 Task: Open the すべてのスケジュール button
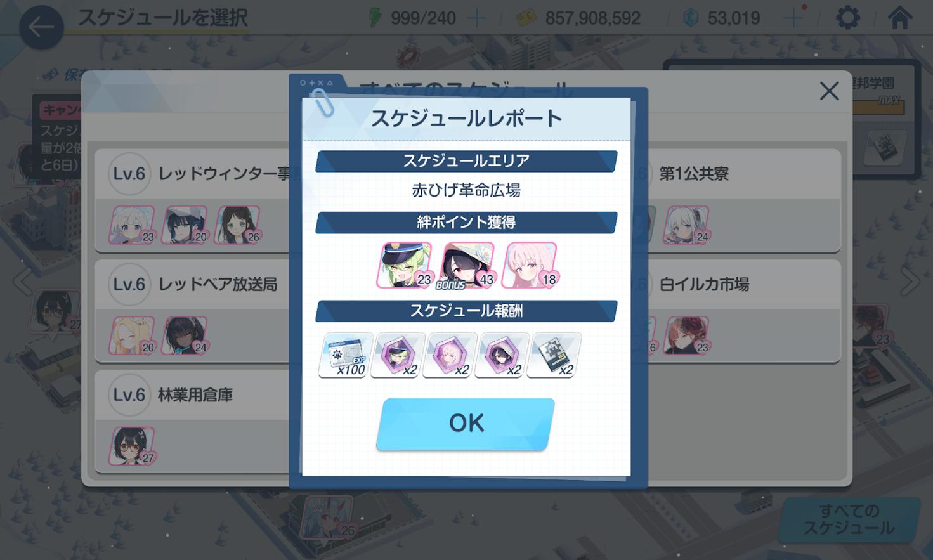click(x=849, y=519)
